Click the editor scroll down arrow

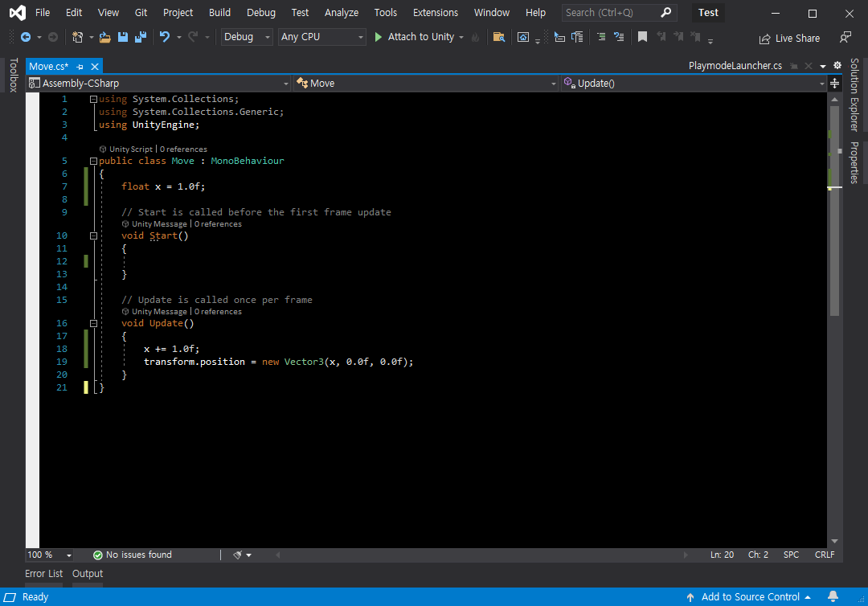(835, 541)
